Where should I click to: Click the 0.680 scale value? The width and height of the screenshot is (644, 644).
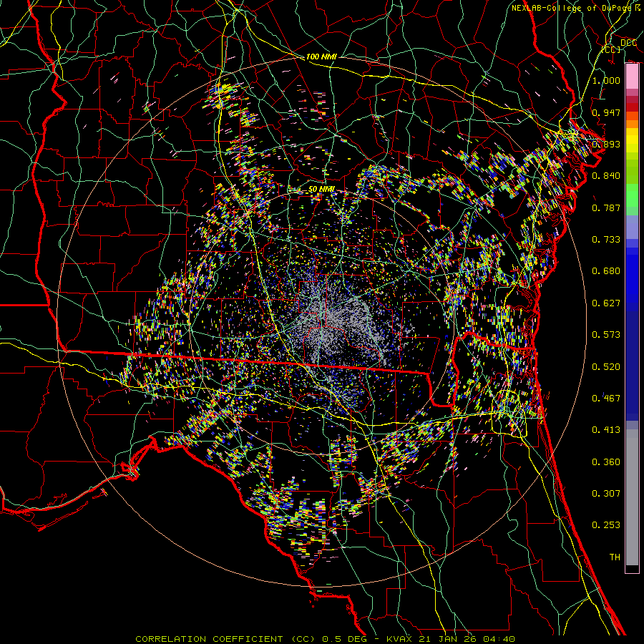tap(606, 271)
